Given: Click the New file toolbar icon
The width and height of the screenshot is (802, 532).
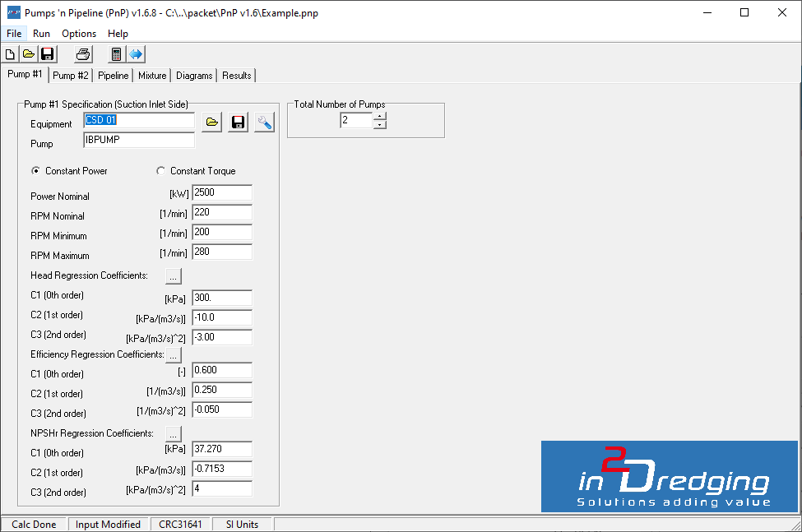Looking at the screenshot, I should click(x=11, y=54).
